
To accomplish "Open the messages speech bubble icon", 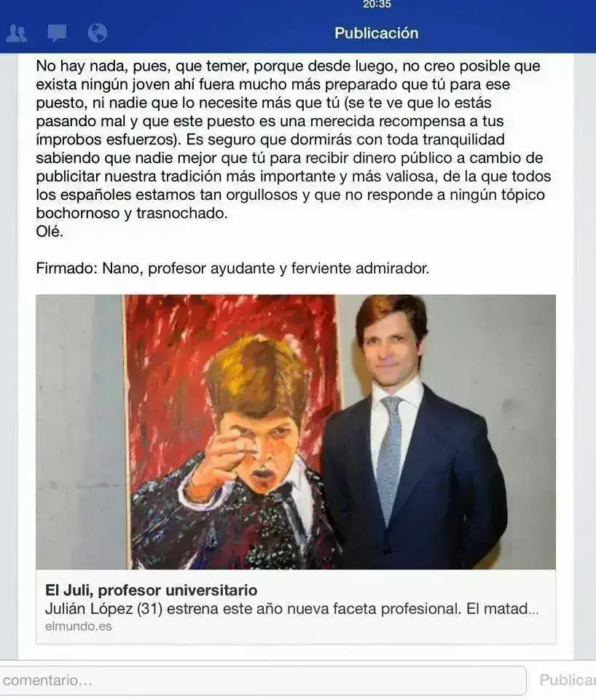I will point(57,34).
